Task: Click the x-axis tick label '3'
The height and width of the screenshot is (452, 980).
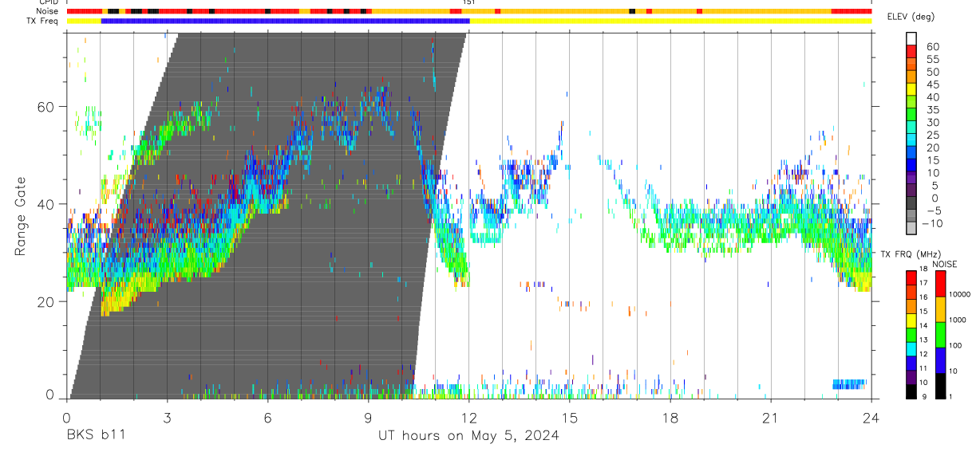Action: click(167, 417)
